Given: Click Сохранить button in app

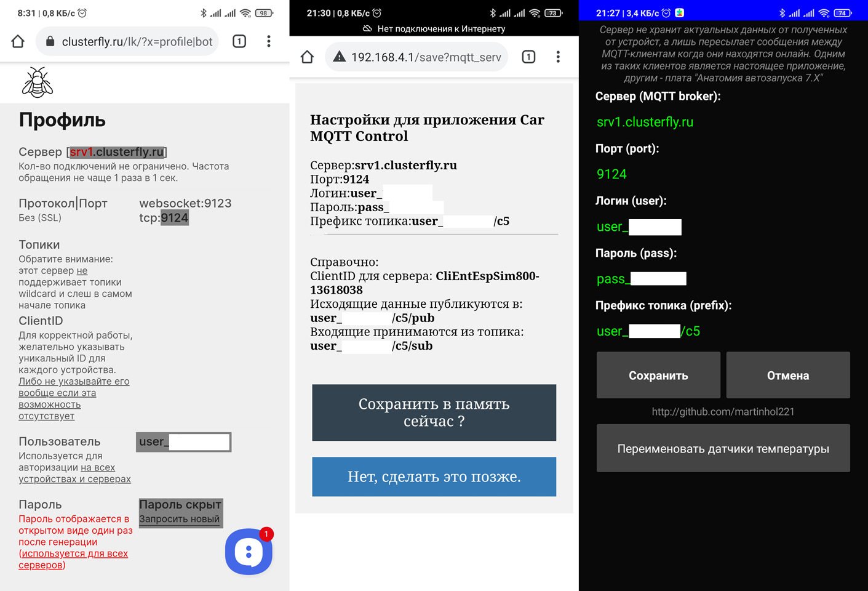Looking at the screenshot, I should pyautogui.click(x=658, y=375).
